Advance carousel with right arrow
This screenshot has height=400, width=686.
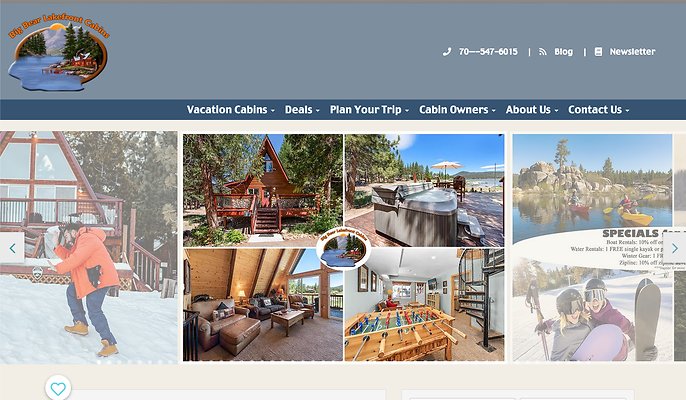pos(674,248)
